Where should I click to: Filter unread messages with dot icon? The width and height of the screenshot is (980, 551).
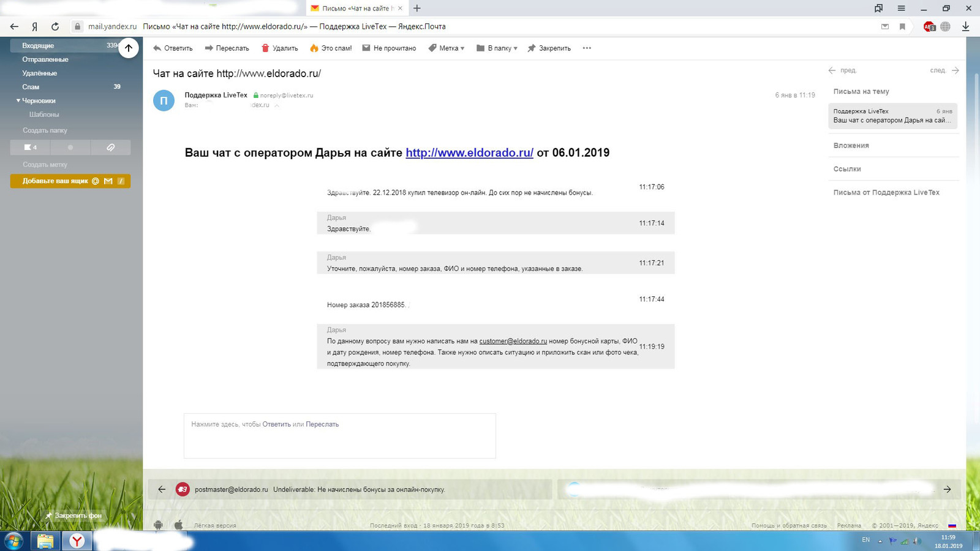coord(70,148)
